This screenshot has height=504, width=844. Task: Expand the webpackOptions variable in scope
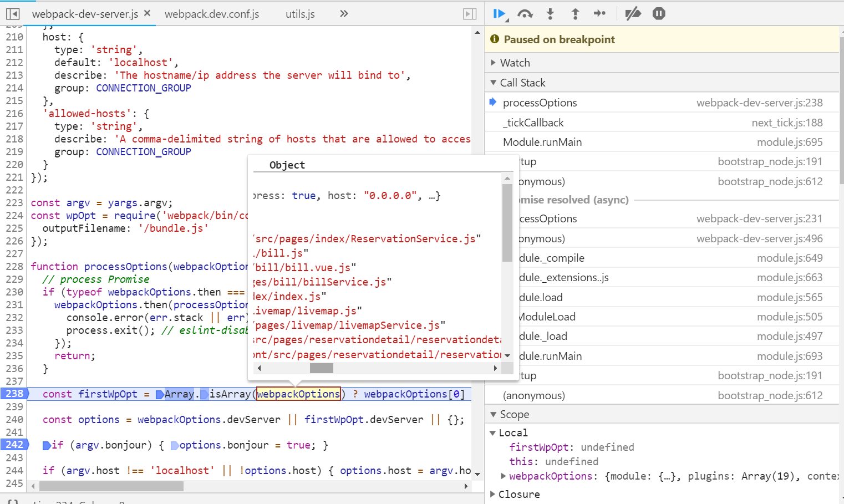click(x=503, y=476)
